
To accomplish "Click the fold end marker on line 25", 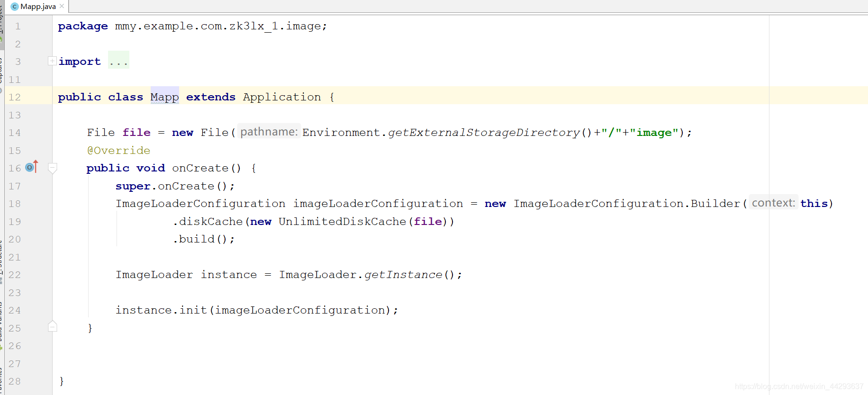I will coord(53,326).
